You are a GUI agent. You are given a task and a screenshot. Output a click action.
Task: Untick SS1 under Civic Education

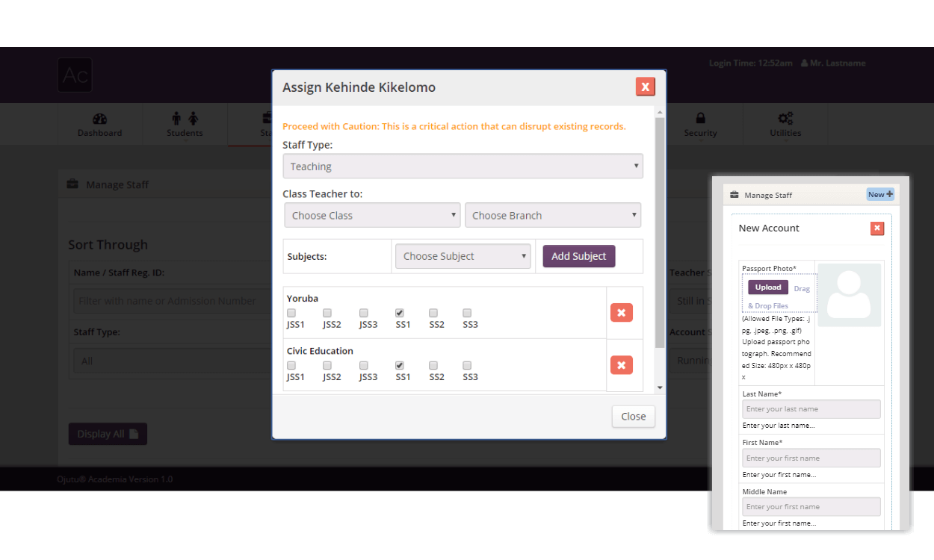[x=400, y=365]
